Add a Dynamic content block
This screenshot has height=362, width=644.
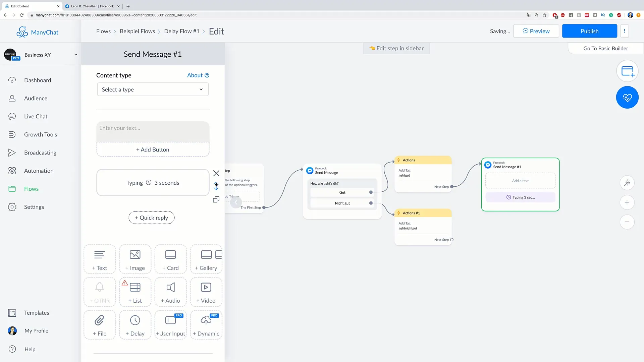[206, 325]
